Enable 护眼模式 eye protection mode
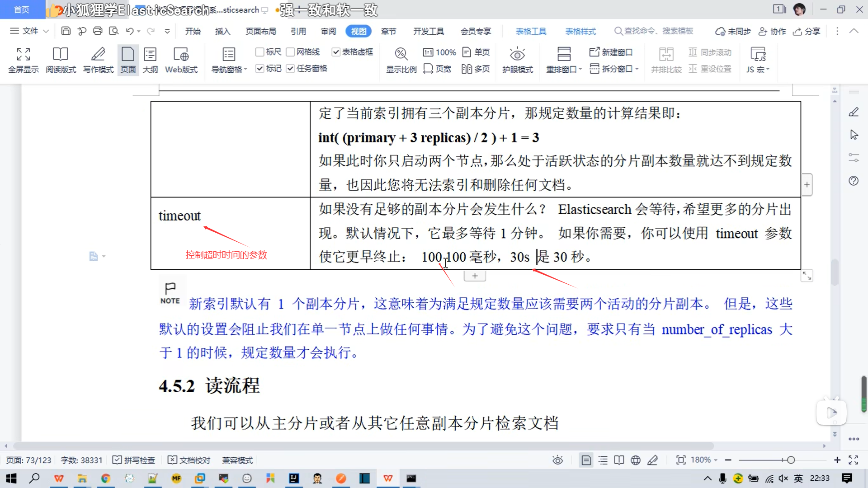868x488 pixels. click(517, 55)
